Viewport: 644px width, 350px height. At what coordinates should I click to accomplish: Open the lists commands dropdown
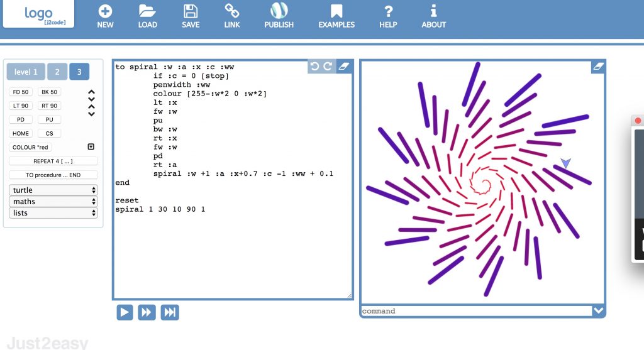point(53,213)
